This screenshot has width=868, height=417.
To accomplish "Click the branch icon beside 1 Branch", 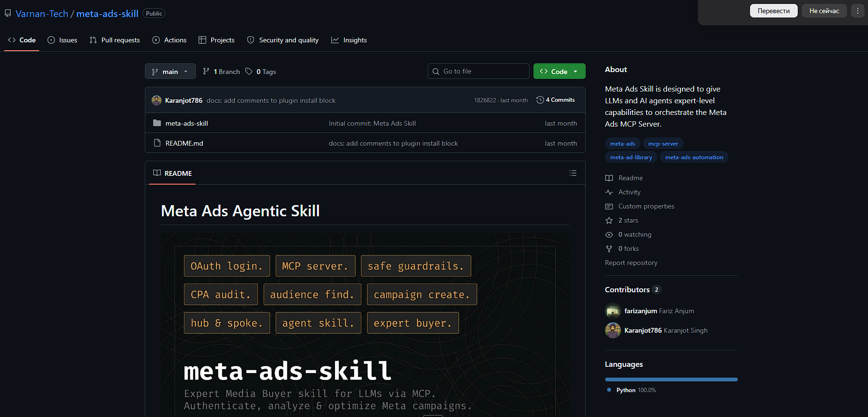I will (206, 71).
